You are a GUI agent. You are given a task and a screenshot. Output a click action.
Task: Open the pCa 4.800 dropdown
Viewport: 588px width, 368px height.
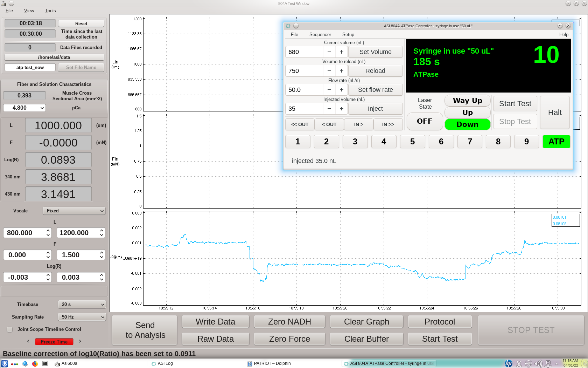pos(24,108)
